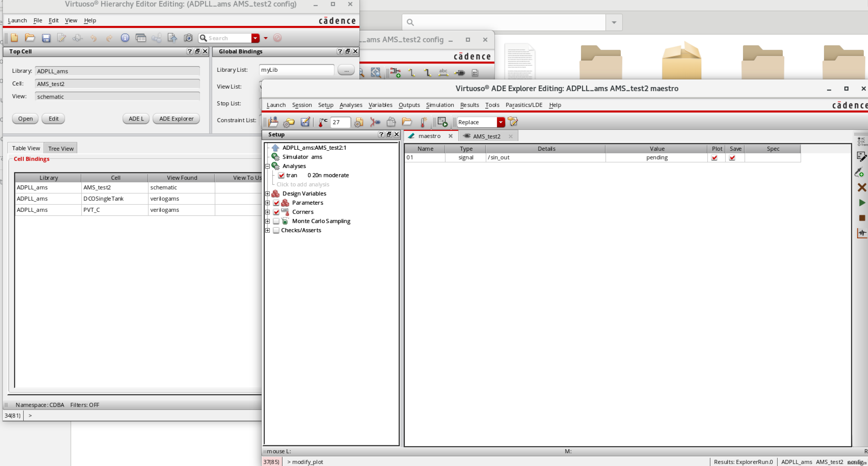Click Edit button in Top Cell panel
868x466 pixels.
(53, 119)
